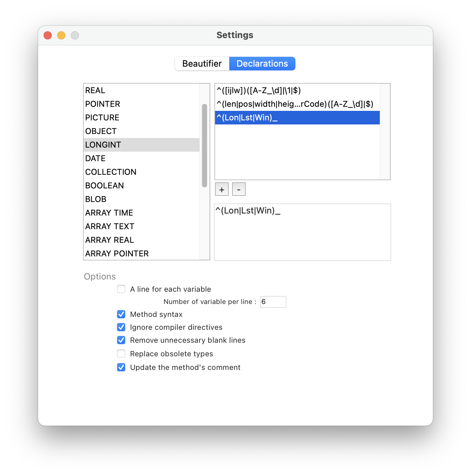Select BOOLEAN in the type list
This screenshot has width=471, height=476.
click(x=142, y=186)
